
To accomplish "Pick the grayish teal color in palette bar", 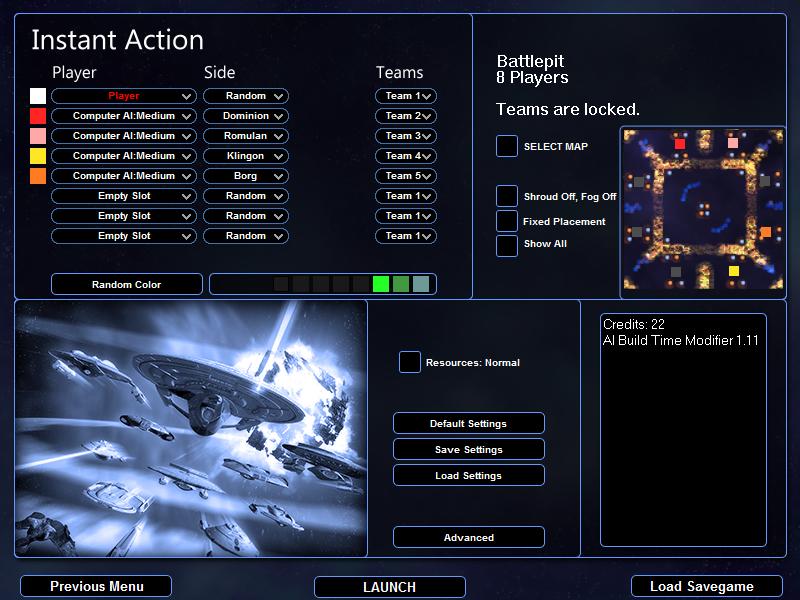I will 421,284.
